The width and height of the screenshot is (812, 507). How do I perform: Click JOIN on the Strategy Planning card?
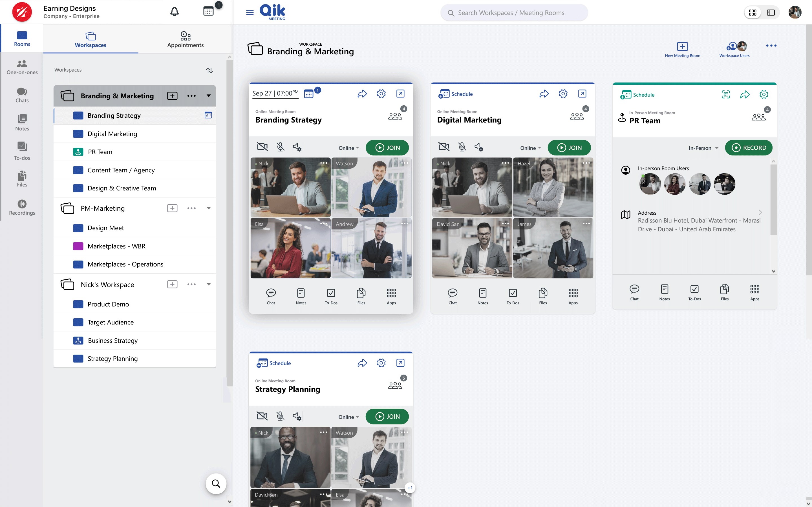387,416
